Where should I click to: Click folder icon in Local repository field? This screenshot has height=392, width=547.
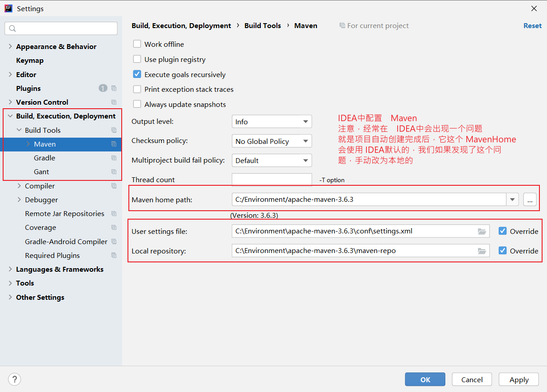(481, 251)
